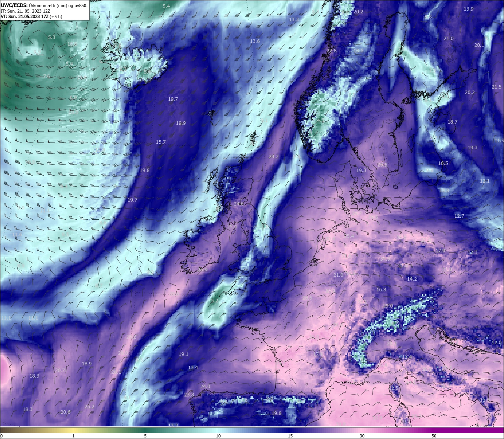Click the 12.7 value label
Image resolution: width=504 pixels, height=439 pixels.
tap(459, 216)
